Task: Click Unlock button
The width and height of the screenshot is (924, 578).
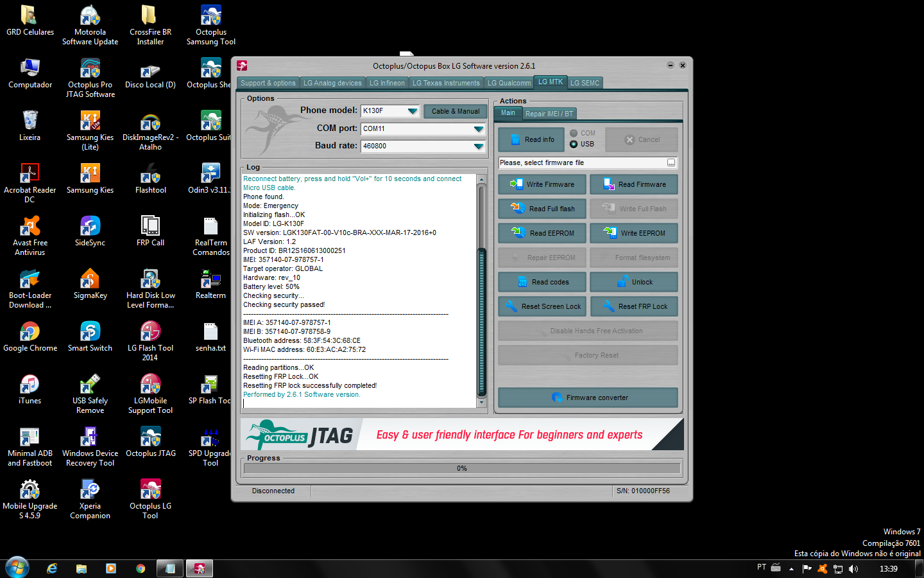Action: [x=634, y=282]
